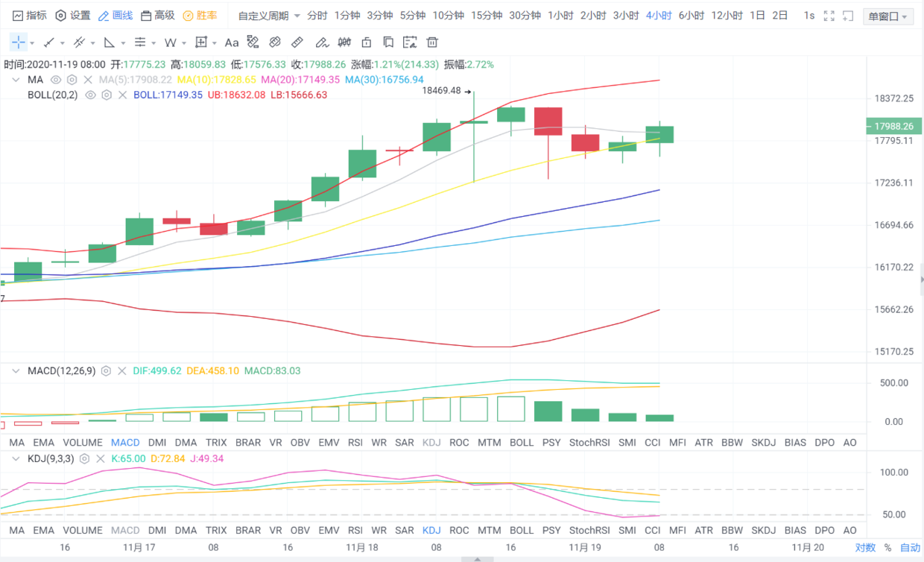Select RSI in the MACD panel tabs
The image size is (924, 562).
point(355,443)
